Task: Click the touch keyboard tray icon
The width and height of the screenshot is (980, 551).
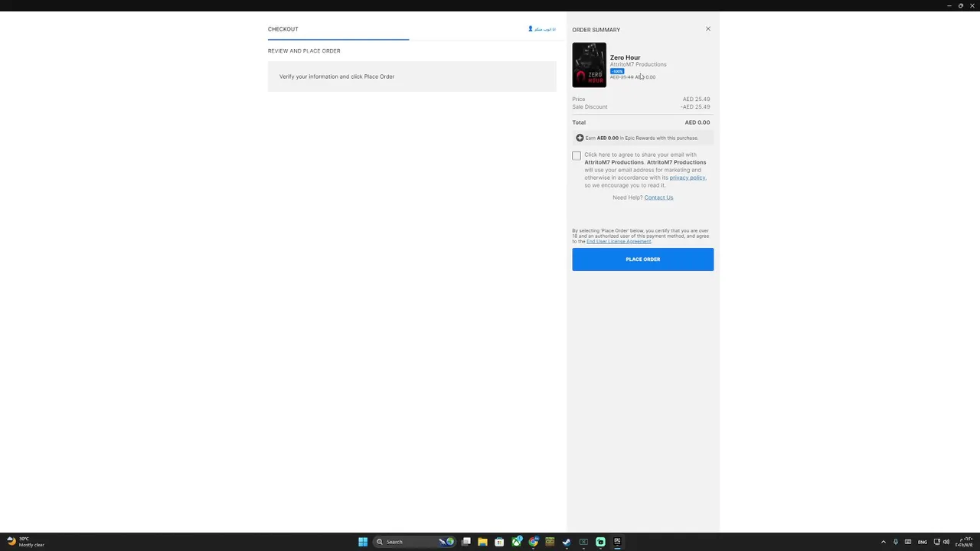Action: (908, 542)
